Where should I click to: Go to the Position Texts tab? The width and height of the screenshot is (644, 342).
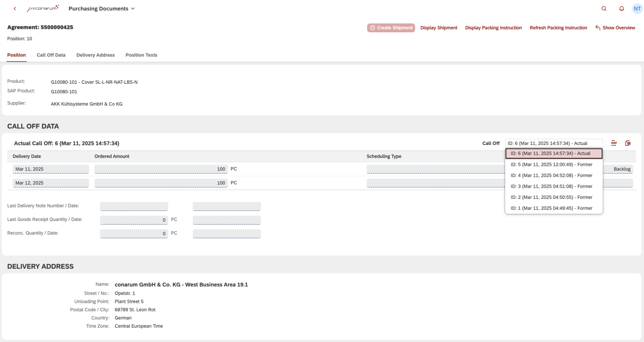[141, 55]
